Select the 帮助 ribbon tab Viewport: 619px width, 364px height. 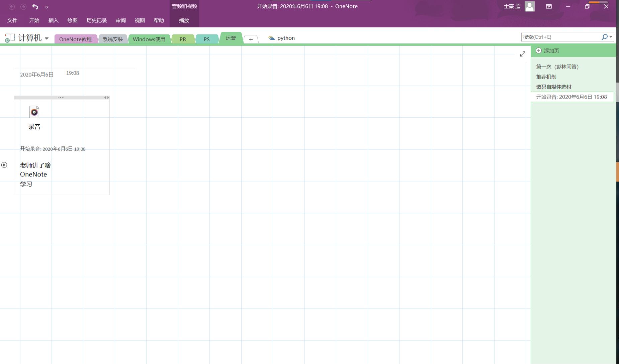coord(159,20)
